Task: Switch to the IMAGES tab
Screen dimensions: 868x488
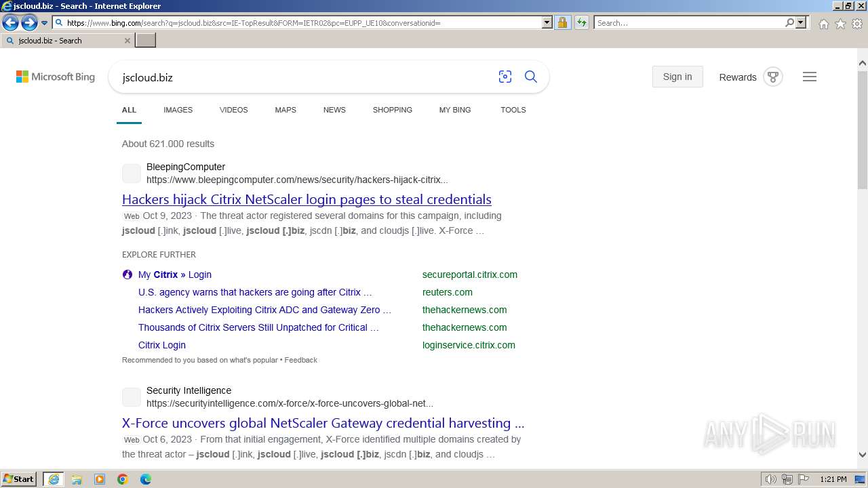Action: coord(178,110)
